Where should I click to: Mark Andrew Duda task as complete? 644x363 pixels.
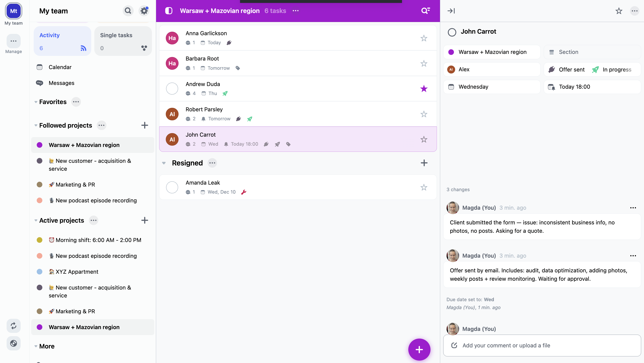[x=172, y=89]
